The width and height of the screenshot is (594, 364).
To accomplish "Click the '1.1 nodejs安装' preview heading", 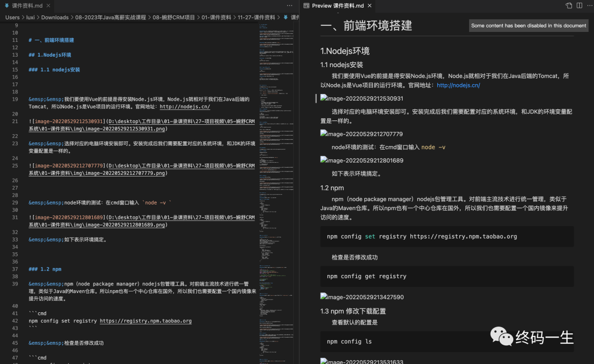I will click(342, 65).
